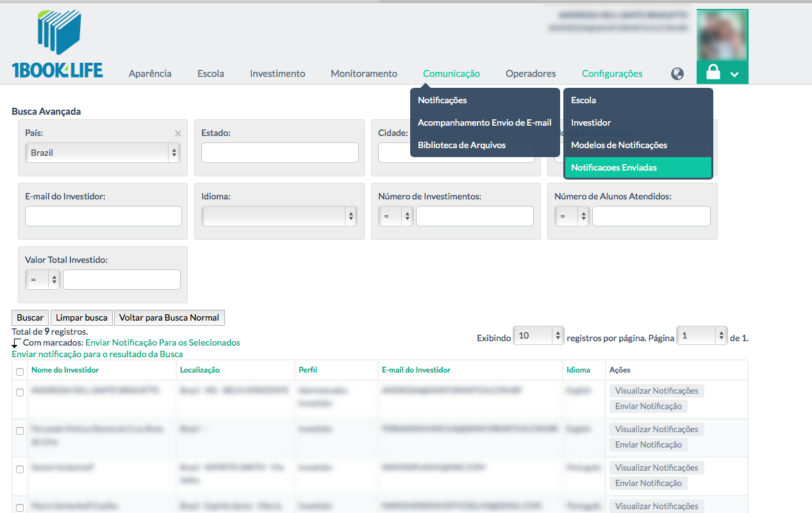Open the Configurações menu
This screenshot has width=812, height=513.
[612, 74]
